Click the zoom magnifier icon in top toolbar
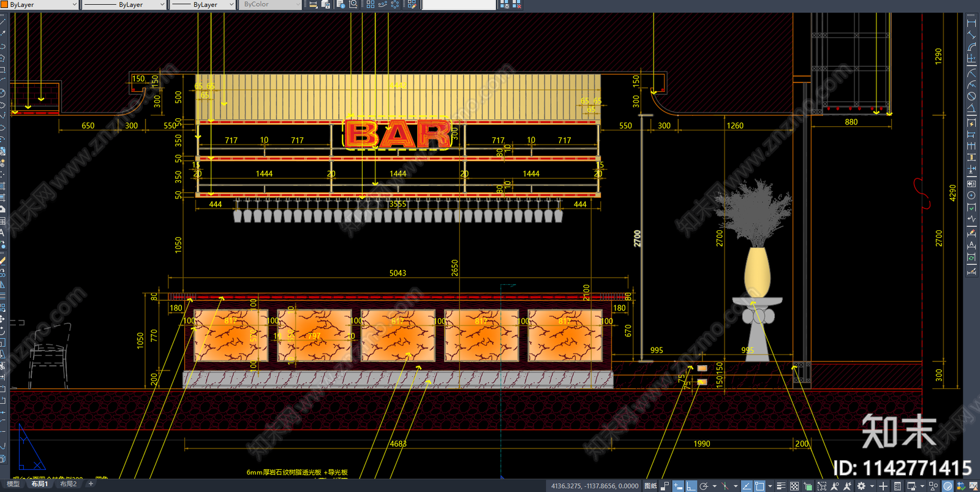980x492 pixels. [353, 4]
